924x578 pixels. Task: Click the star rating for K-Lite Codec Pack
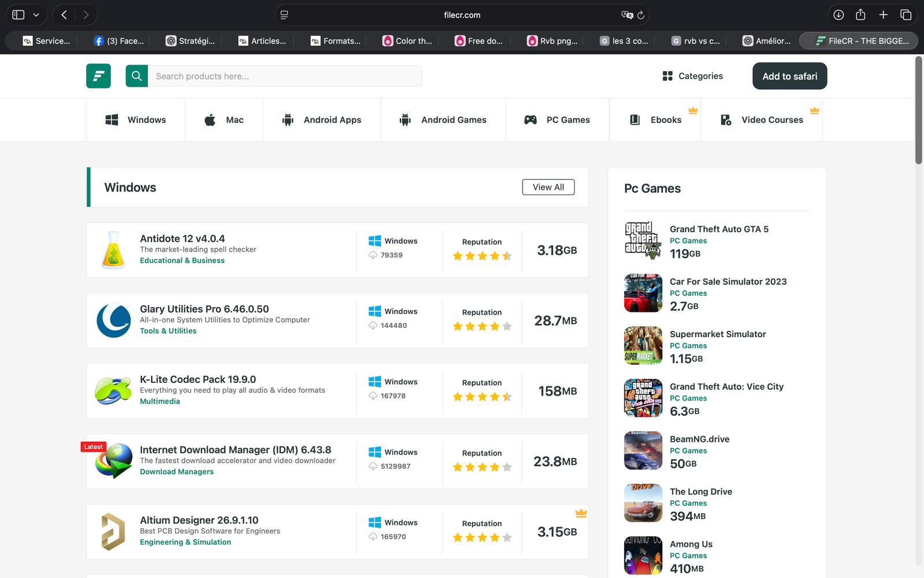tap(482, 397)
